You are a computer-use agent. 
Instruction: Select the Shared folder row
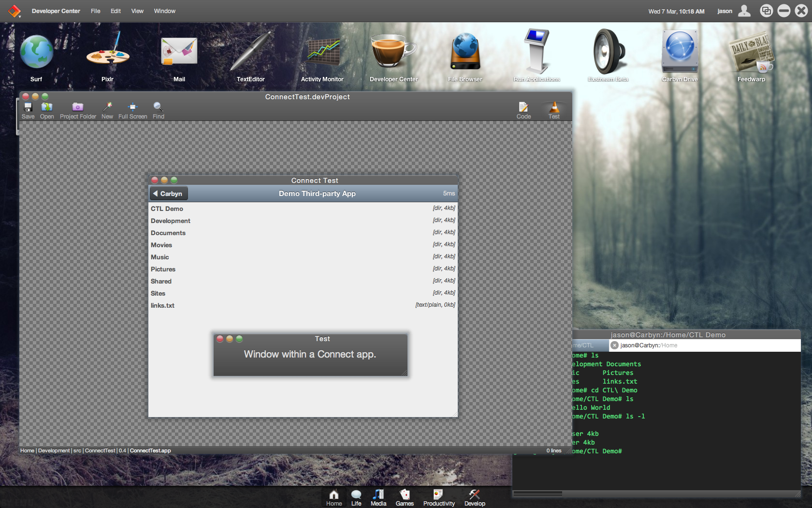[x=303, y=281]
